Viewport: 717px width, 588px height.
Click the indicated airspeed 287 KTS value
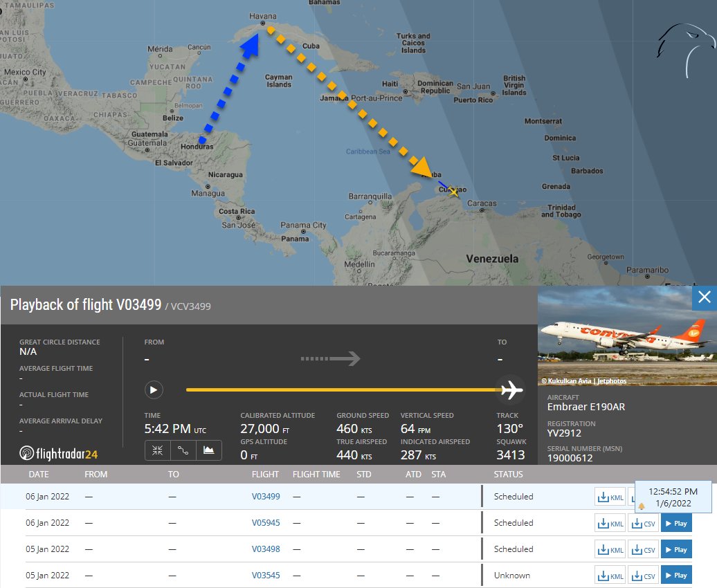tap(419, 455)
